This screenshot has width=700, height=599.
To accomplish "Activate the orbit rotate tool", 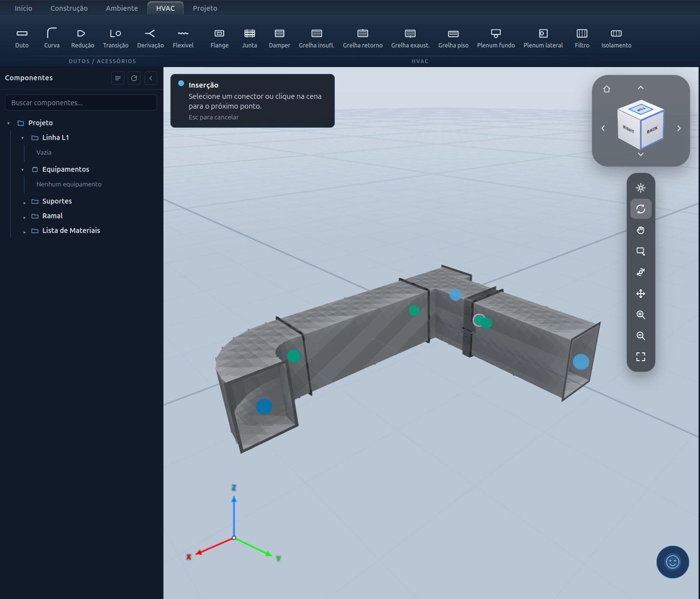I will click(641, 209).
